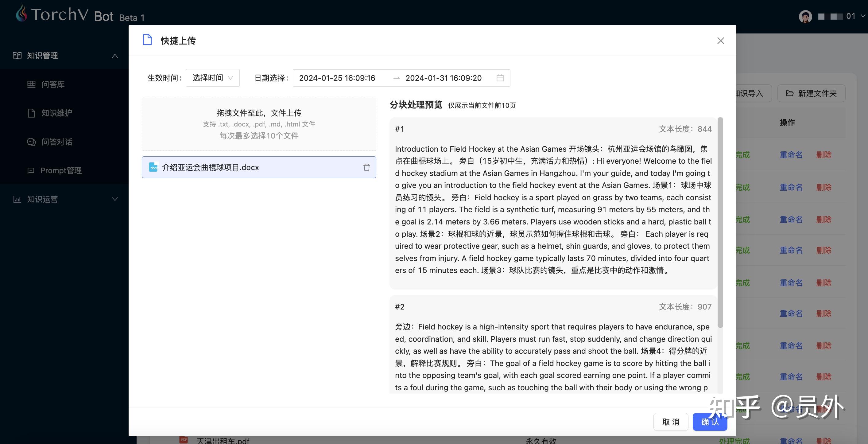Screen dimensions: 868x444
Task: Remove the uploaded docx via trash icon
Action: [366, 167]
